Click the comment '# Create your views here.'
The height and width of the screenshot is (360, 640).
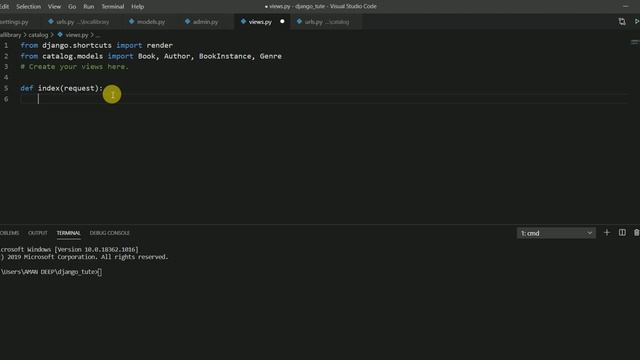click(x=74, y=67)
